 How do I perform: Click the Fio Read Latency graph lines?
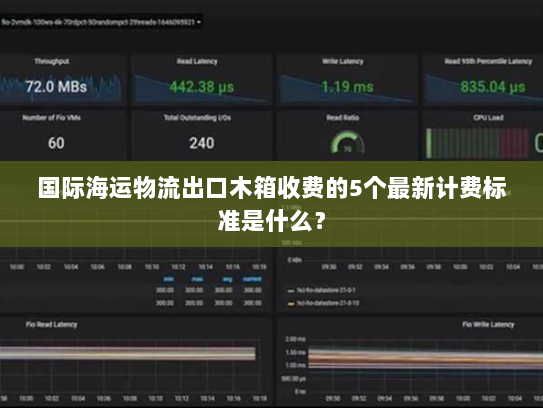[x=127, y=353]
